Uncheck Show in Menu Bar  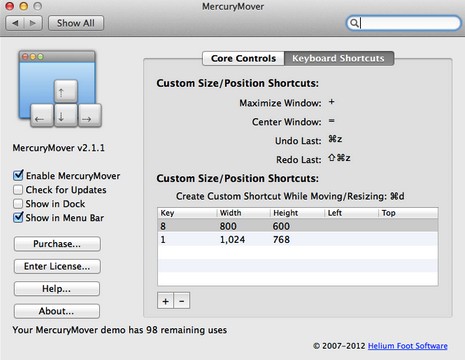tap(18, 217)
